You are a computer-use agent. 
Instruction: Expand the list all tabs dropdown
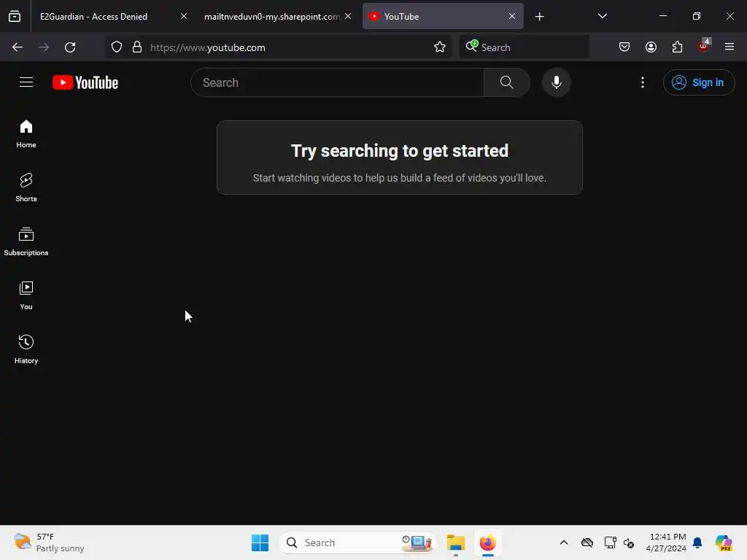click(x=602, y=16)
